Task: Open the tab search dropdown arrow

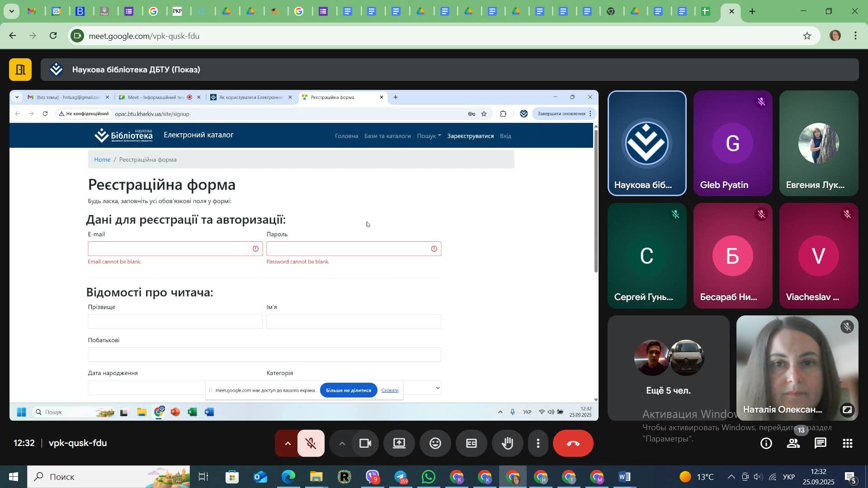Action: point(11,11)
